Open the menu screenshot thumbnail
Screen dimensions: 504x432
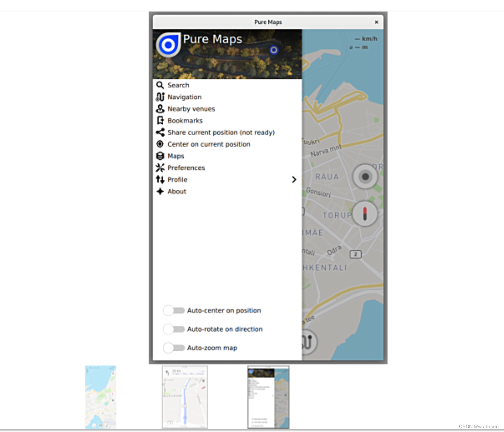coord(268,397)
